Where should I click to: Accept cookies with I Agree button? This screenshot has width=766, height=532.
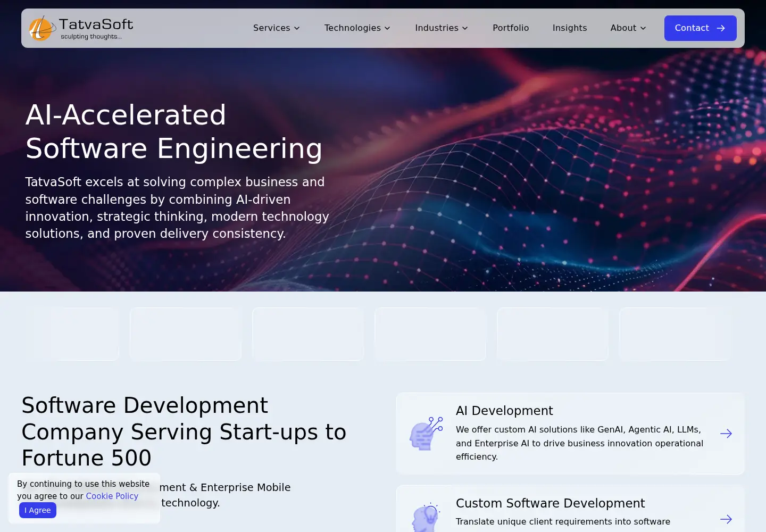[x=38, y=510]
